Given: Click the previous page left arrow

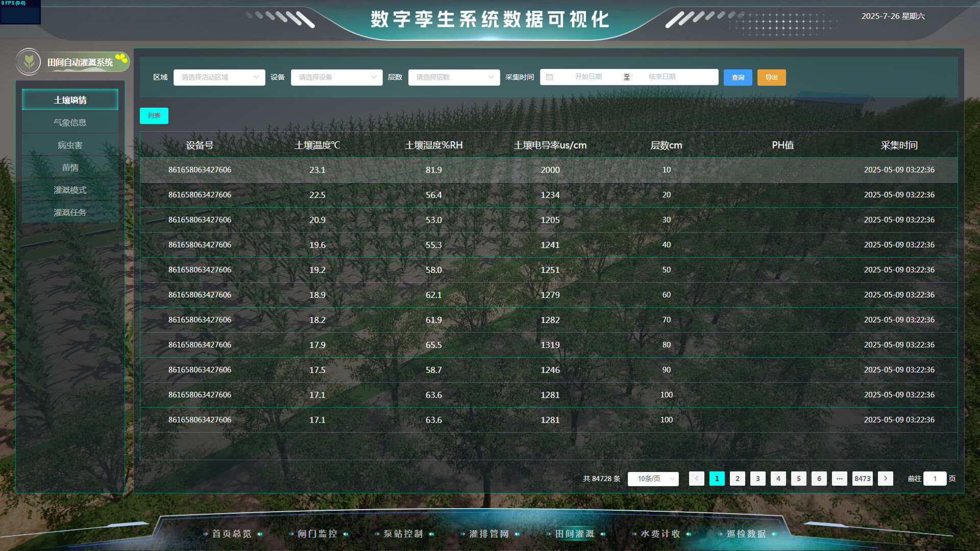Looking at the screenshot, I should 696,479.
